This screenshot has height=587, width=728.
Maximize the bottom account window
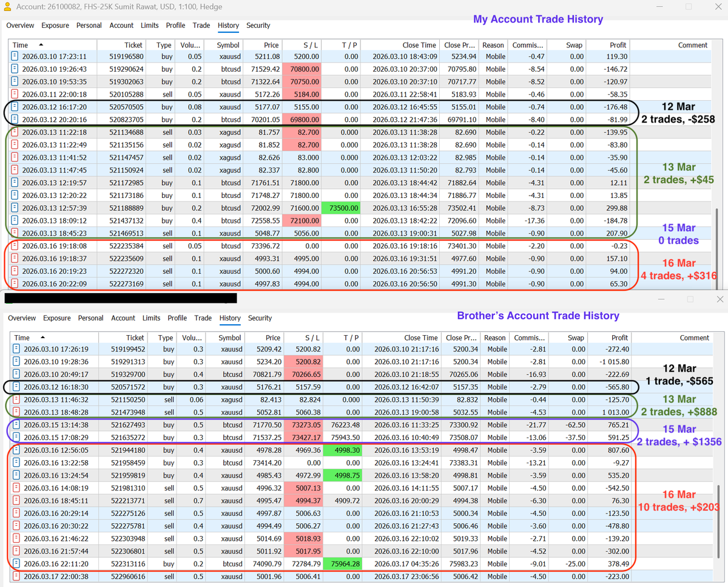tap(690, 299)
